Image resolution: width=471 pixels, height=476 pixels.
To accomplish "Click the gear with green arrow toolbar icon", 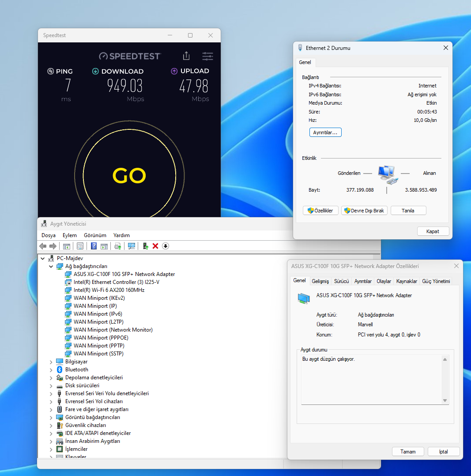I will coord(118,246).
